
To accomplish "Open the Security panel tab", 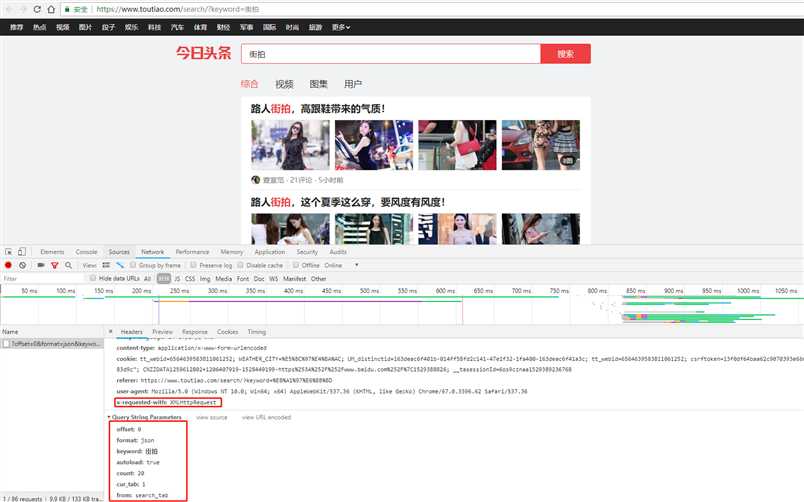I will [307, 252].
